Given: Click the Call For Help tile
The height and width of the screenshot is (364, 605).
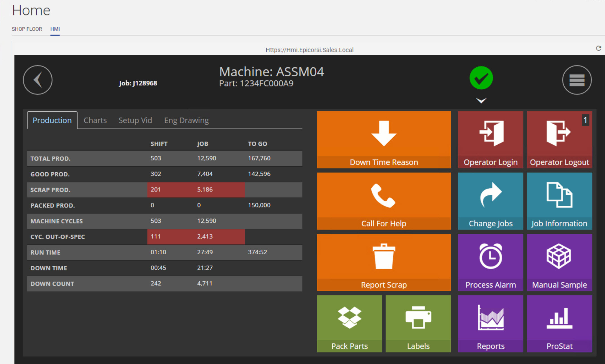Looking at the screenshot, I should 384,201.
